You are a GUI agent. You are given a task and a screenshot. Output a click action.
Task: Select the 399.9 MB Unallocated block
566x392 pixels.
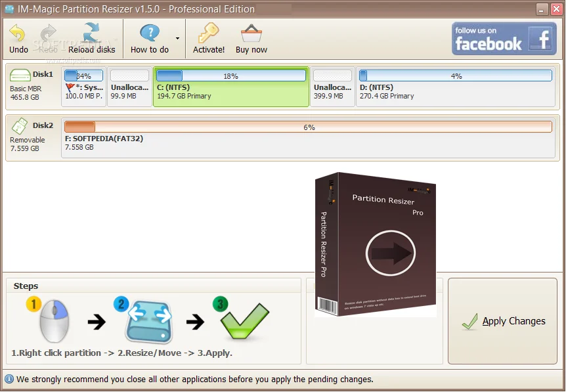[332, 87]
